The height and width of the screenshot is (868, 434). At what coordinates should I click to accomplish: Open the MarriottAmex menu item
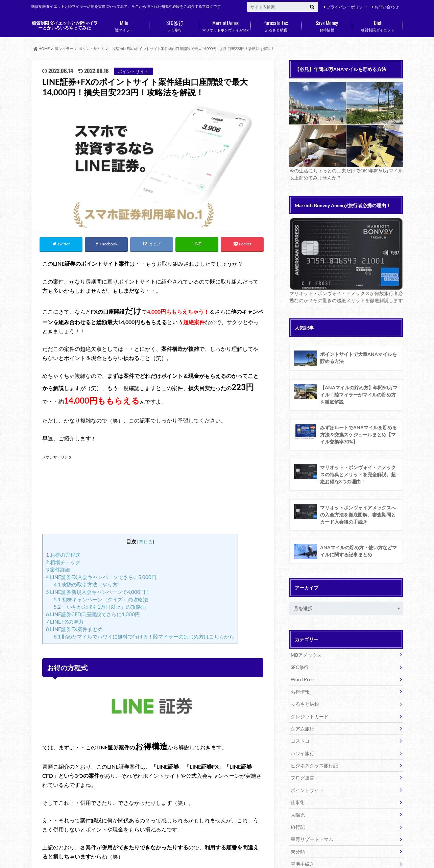point(225,26)
